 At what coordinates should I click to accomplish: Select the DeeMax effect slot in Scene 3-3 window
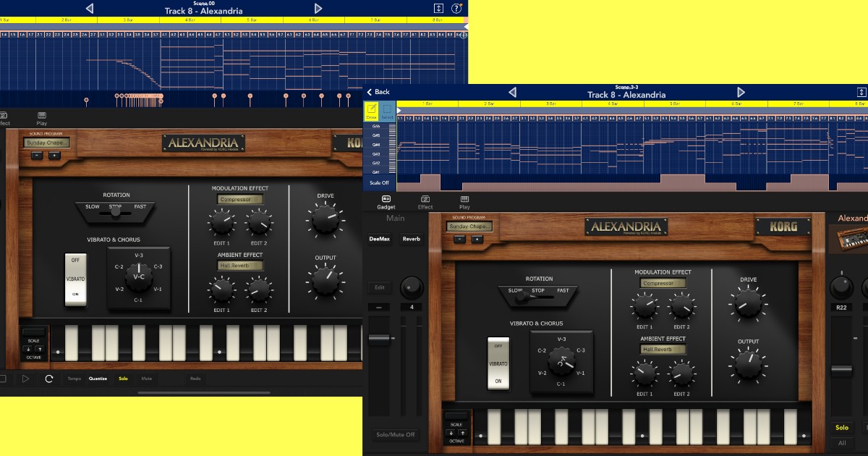click(380, 239)
